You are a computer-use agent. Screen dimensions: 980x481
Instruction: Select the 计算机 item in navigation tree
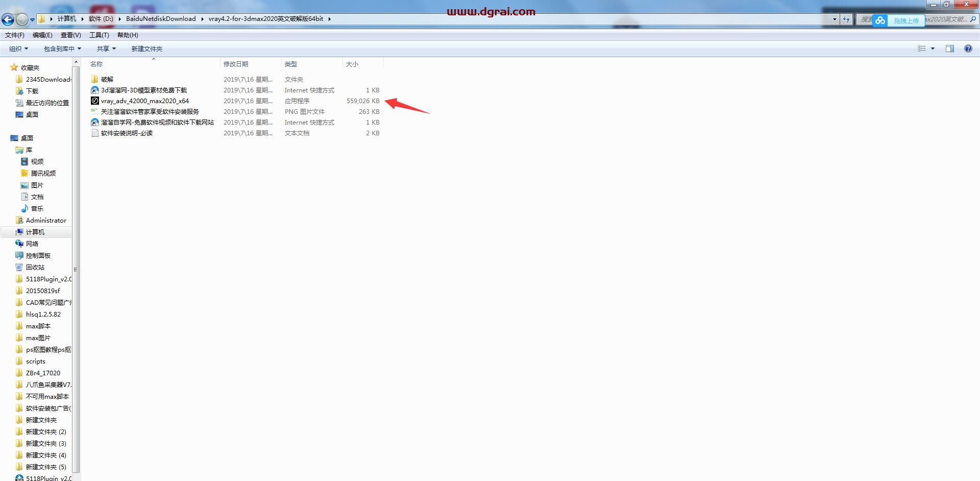point(35,232)
